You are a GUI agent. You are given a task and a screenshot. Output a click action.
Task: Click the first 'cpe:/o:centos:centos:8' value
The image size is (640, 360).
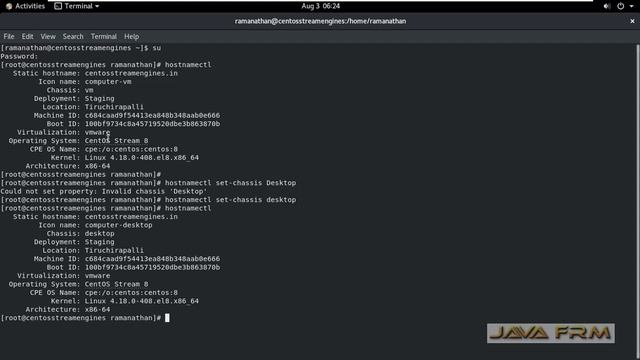[x=131, y=149]
